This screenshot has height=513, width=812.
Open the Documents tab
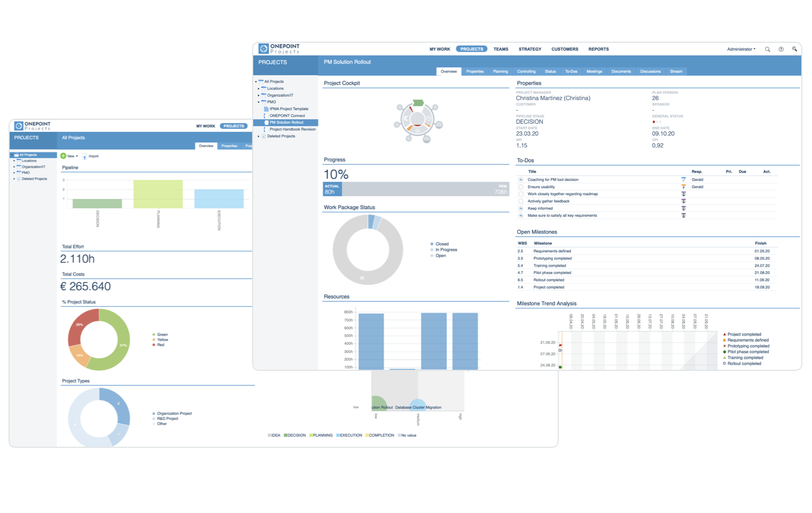tap(621, 72)
